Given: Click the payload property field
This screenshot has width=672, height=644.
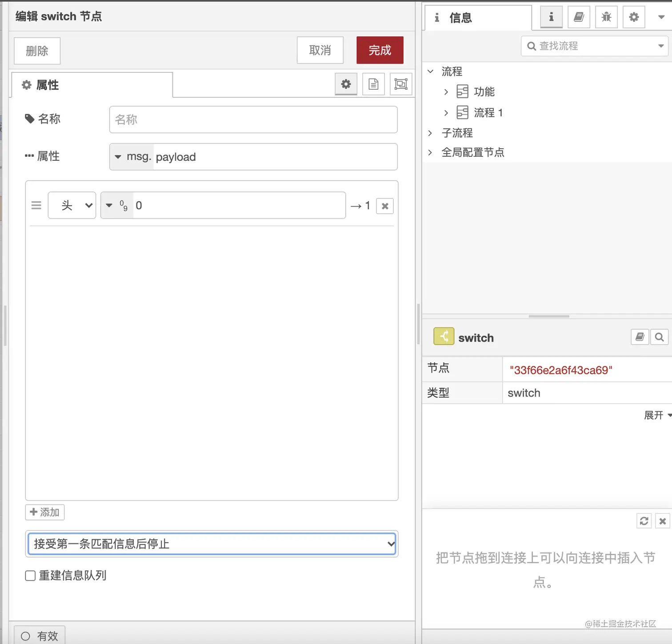Looking at the screenshot, I should [275, 157].
